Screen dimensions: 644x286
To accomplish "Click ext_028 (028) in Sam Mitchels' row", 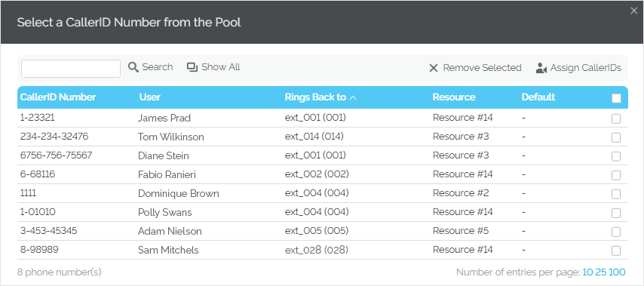I will [x=317, y=250].
